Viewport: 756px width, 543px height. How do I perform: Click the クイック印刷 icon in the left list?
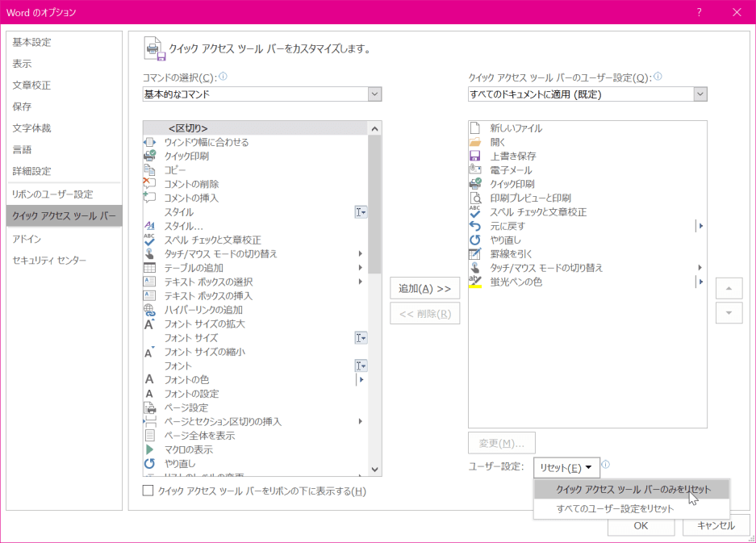tap(149, 156)
